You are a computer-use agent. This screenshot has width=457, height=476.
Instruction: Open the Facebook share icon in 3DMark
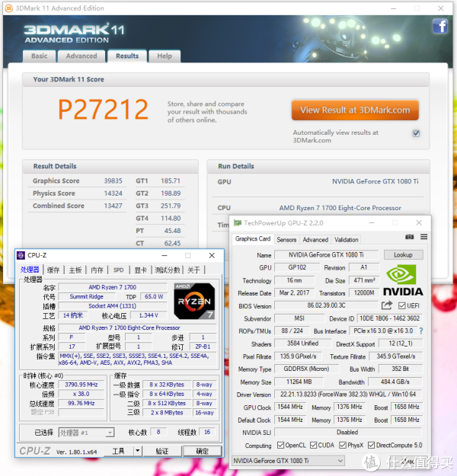point(440,26)
